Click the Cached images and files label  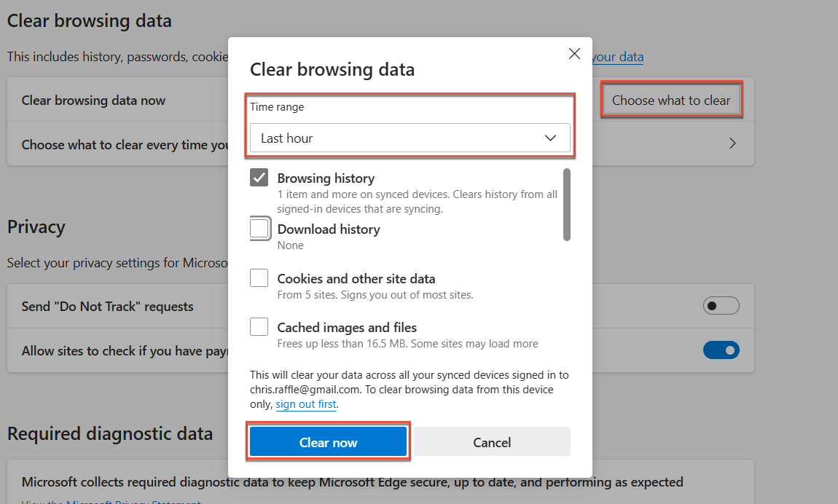pyautogui.click(x=347, y=328)
